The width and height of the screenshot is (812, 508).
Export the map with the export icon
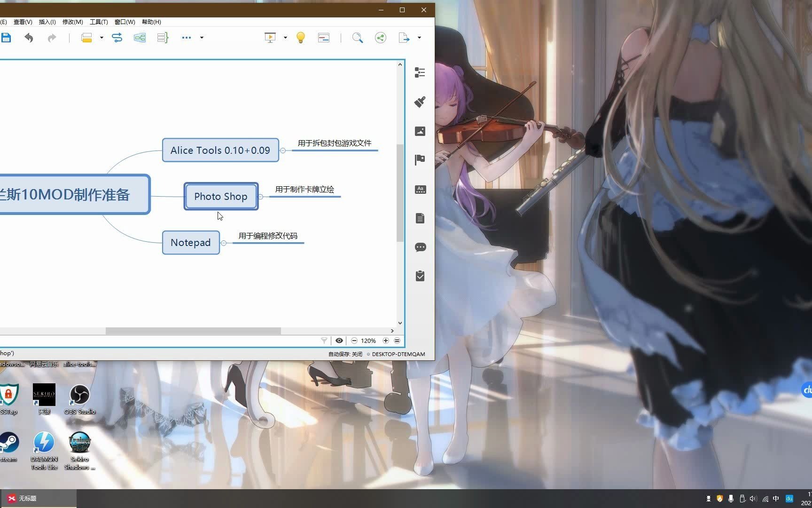(404, 38)
